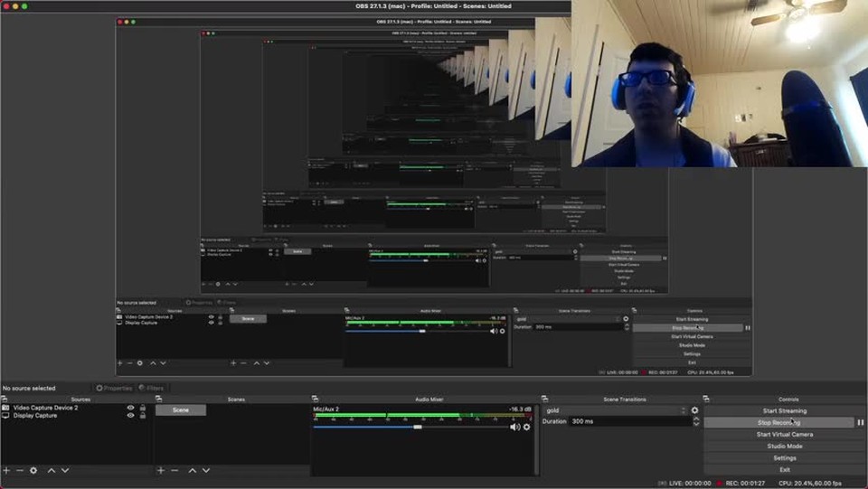Select the Scene entry in Scenes list
This screenshot has height=489, width=868.
(181, 410)
